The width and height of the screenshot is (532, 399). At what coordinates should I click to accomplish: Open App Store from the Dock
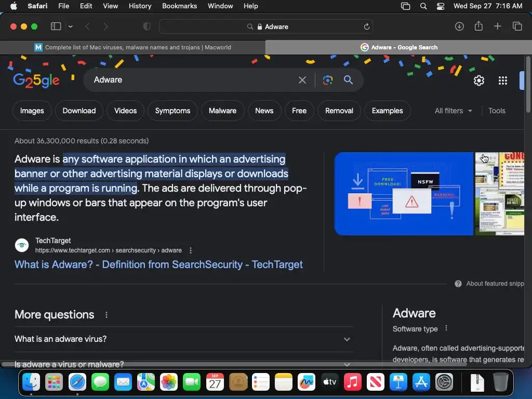pos(421,382)
